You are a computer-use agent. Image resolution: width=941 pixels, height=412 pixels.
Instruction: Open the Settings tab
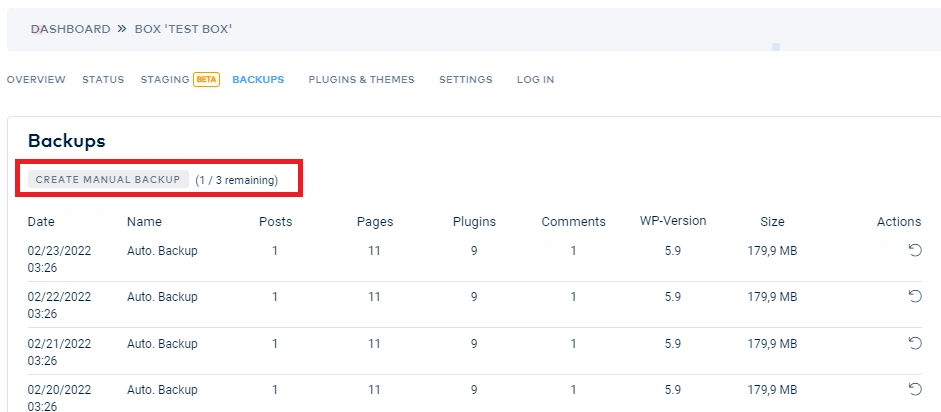(465, 80)
